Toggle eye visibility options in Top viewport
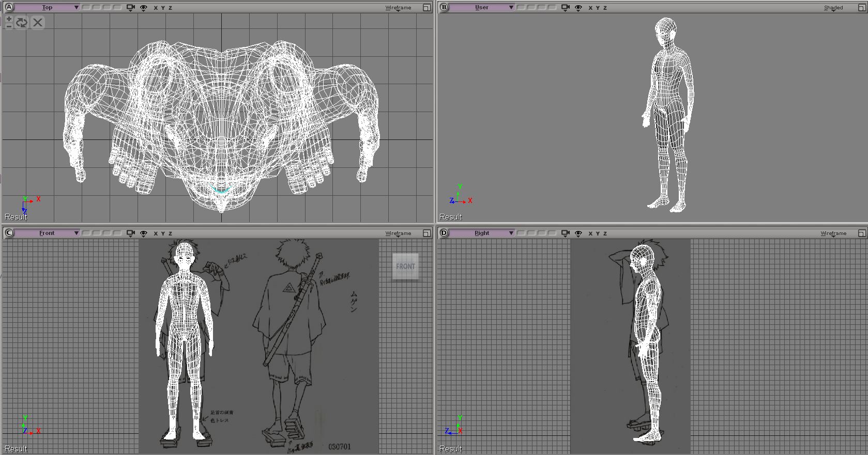The width and height of the screenshot is (868, 455). coord(144,8)
